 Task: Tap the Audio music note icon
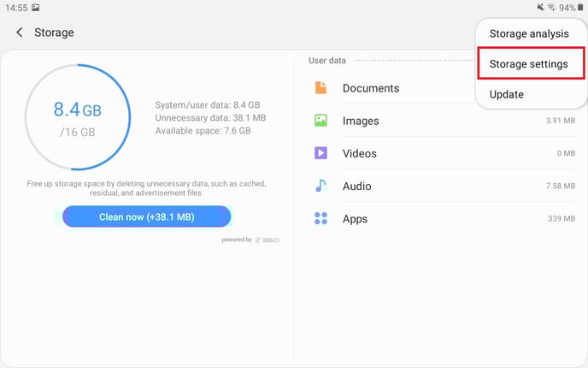320,186
